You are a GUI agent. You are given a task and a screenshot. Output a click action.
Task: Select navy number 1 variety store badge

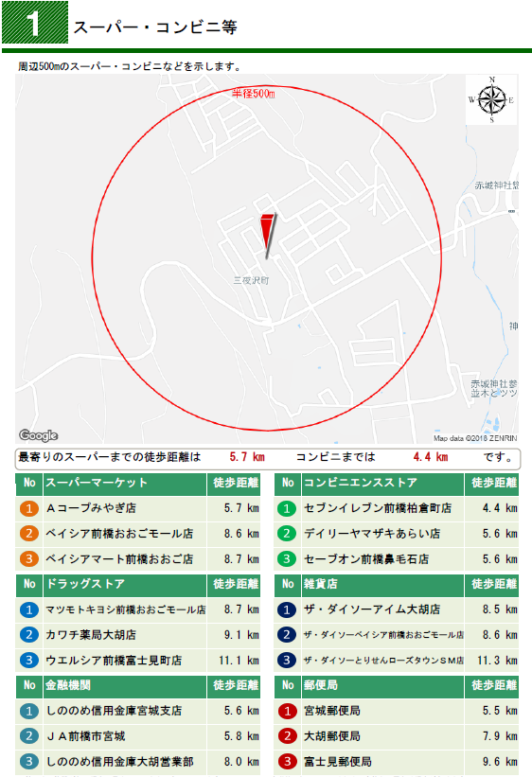[x=287, y=609]
